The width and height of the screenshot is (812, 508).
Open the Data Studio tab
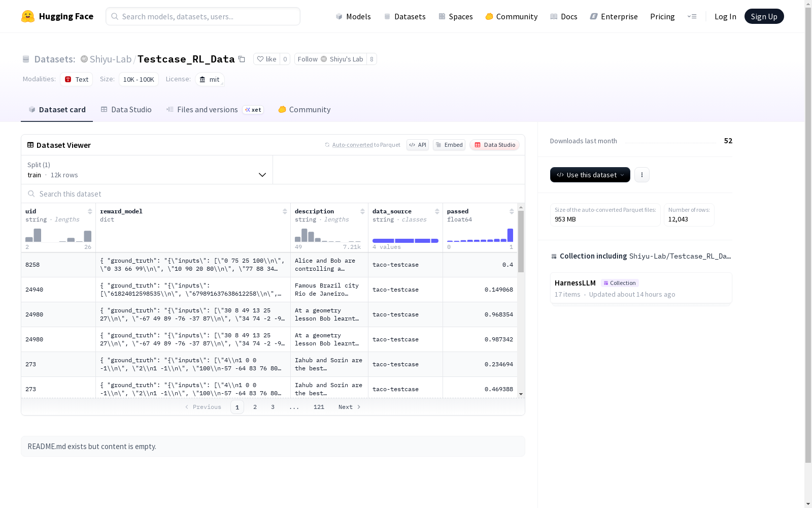(x=126, y=110)
